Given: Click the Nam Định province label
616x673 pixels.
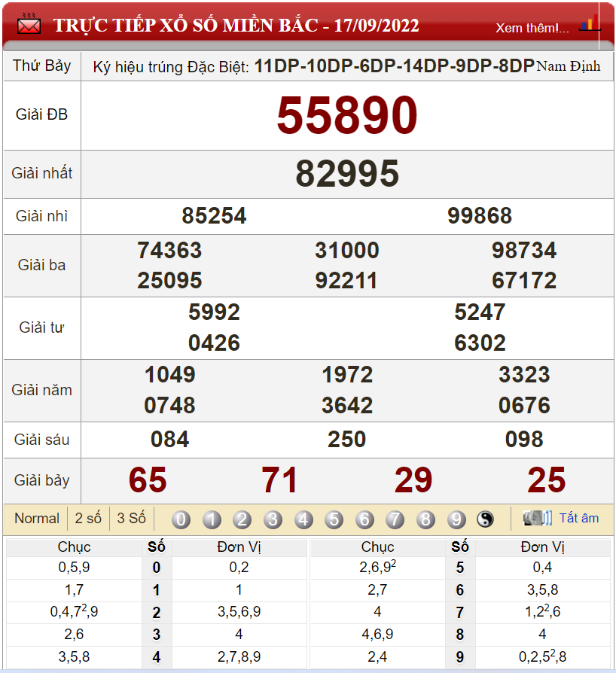Looking at the screenshot, I should click(568, 66).
